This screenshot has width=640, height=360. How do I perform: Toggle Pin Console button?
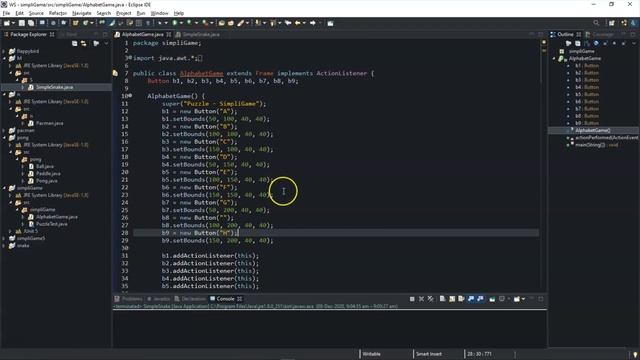[x=492, y=299]
